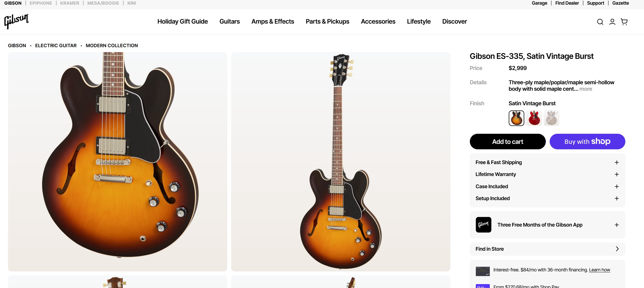Select the Satin Vintage Burst finish swatch

[x=516, y=118]
